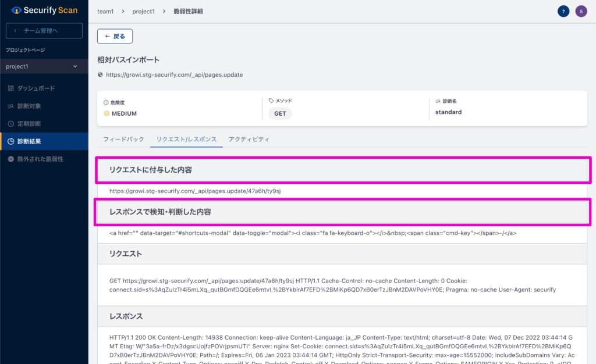This screenshot has height=364, width=596.
Task: Click the 診断結果 chart icon
Action: click(10, 141)
